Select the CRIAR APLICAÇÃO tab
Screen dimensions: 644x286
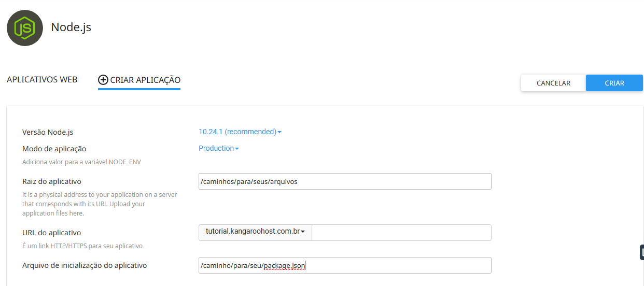pyautogui.click(x=145, y=80)
